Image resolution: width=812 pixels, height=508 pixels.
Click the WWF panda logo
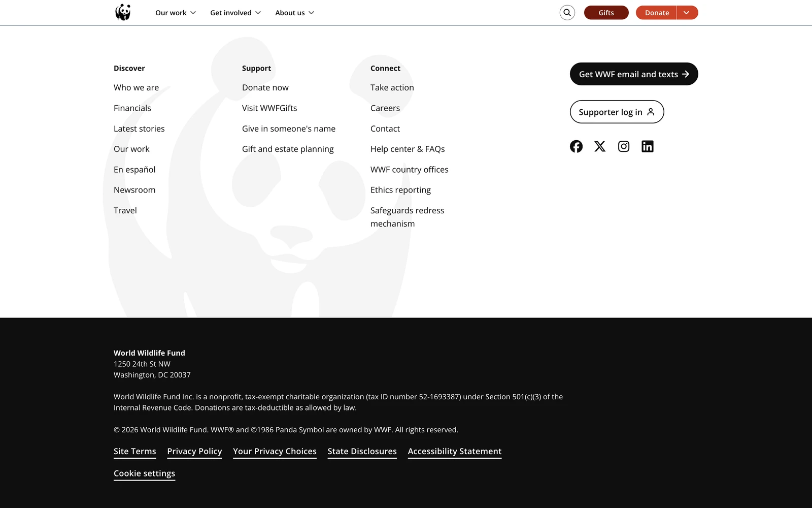pyautogui.click(x=123, y=12)
